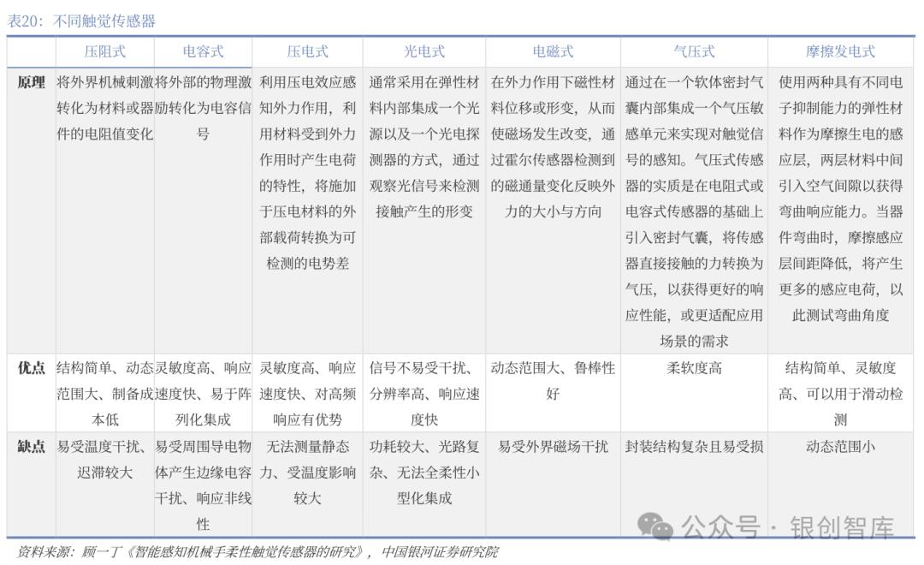Screen dimensions: 924x565
Task: Click the 原理 row label
Action: point(32,82)
